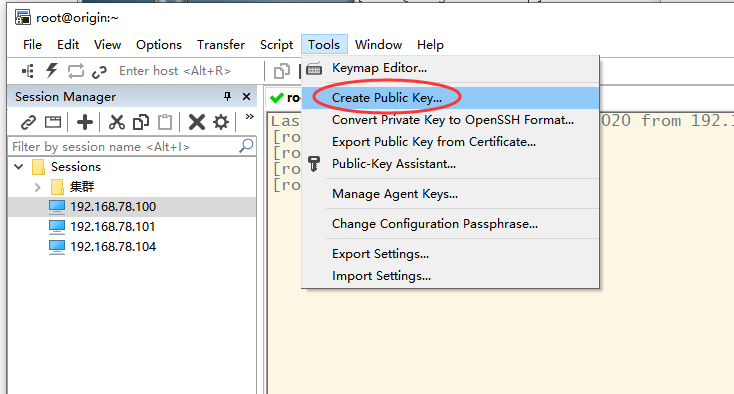Screen dimensions: 734x394
Task: Close the Session Manager panel
Action: (x=246, y=96)
